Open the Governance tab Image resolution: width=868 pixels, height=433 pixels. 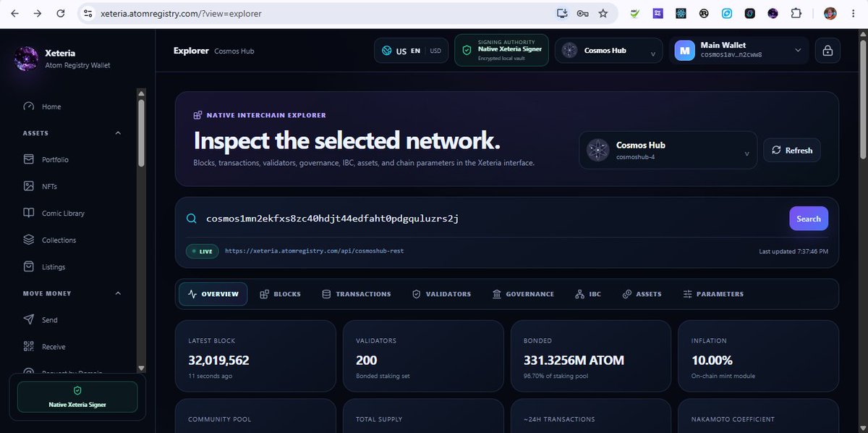pos(523,294)
